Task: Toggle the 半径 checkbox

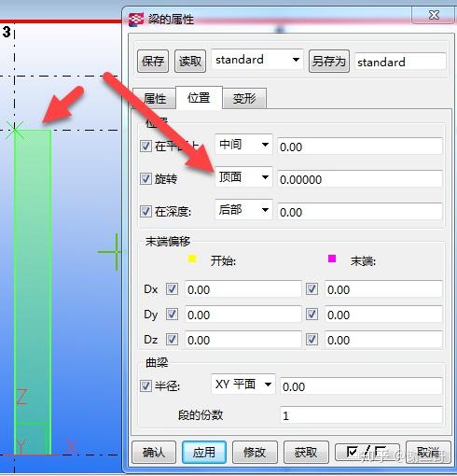Action: [x=145, y=386]
